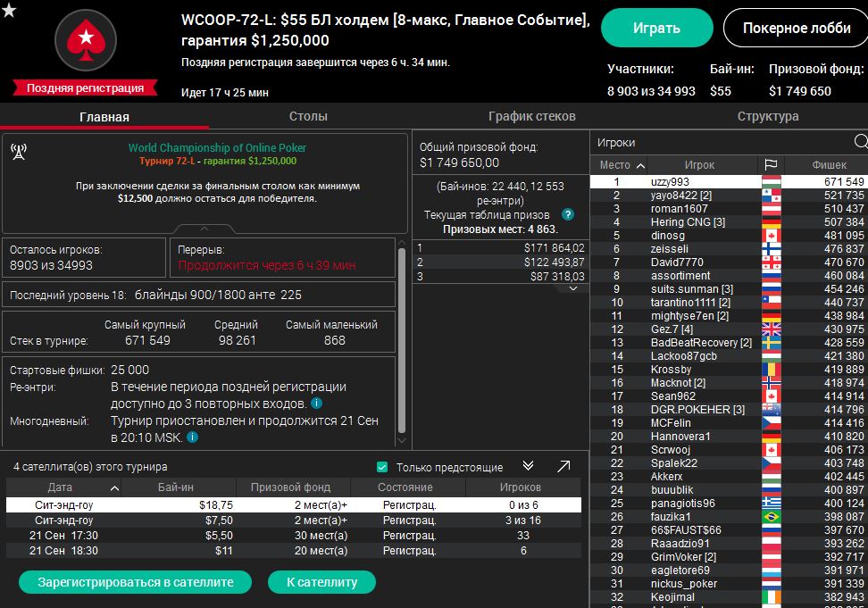This screenshot has width=868, height=608.
Task: Sort satellites by Состояние column header
Action: (407, 487)
